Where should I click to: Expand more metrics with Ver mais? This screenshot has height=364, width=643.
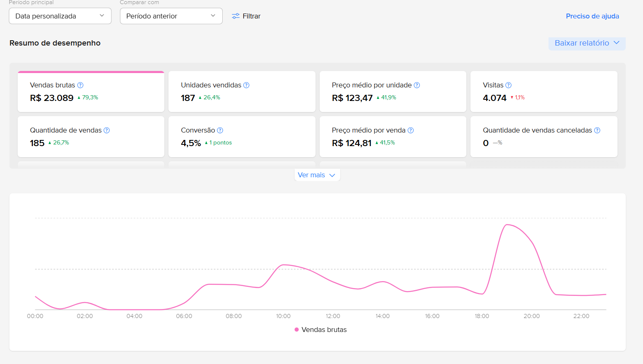(317, 175)
